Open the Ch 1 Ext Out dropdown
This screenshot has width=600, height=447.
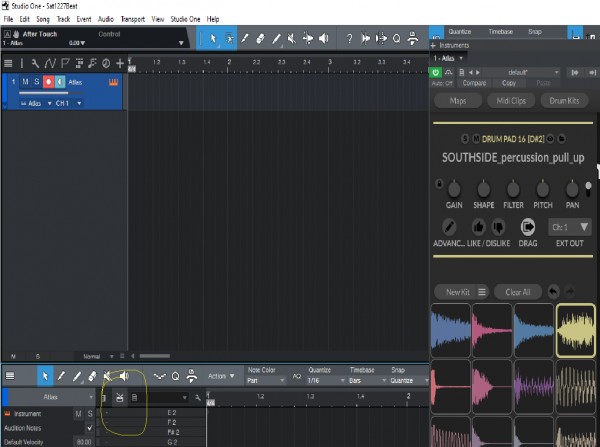pos(570,227)
